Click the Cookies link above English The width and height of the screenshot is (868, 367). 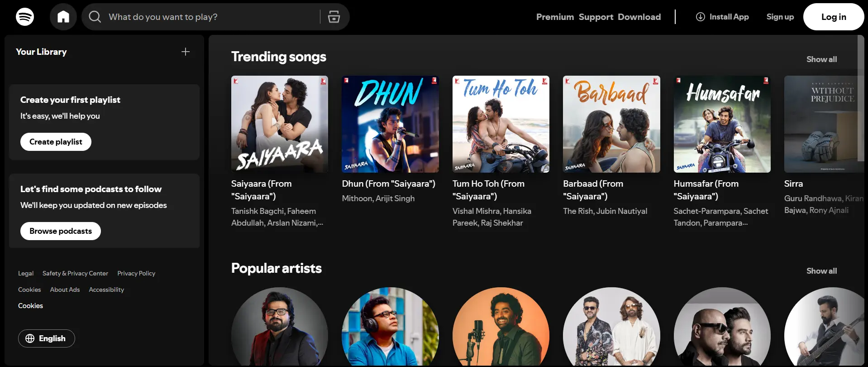30,306
